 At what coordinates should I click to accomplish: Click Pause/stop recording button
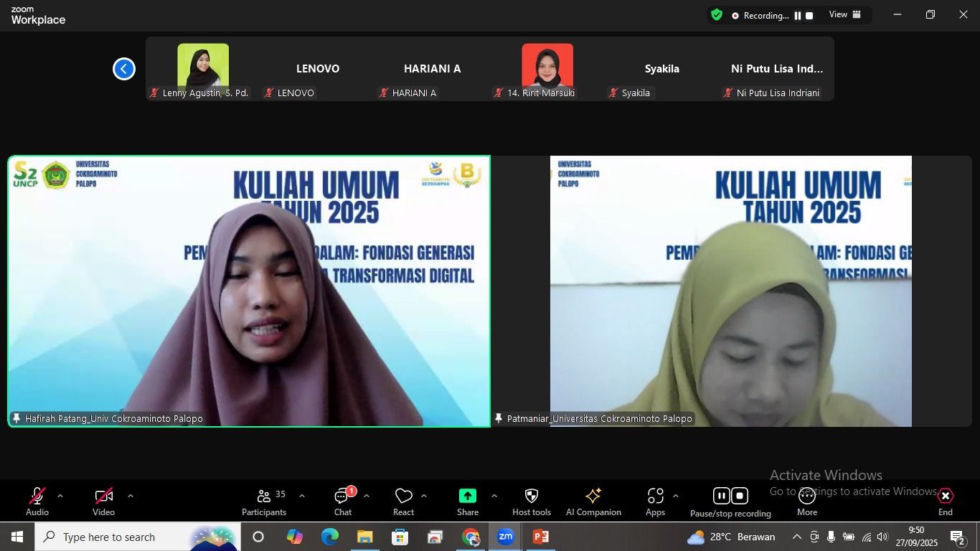tap(730, 501)
